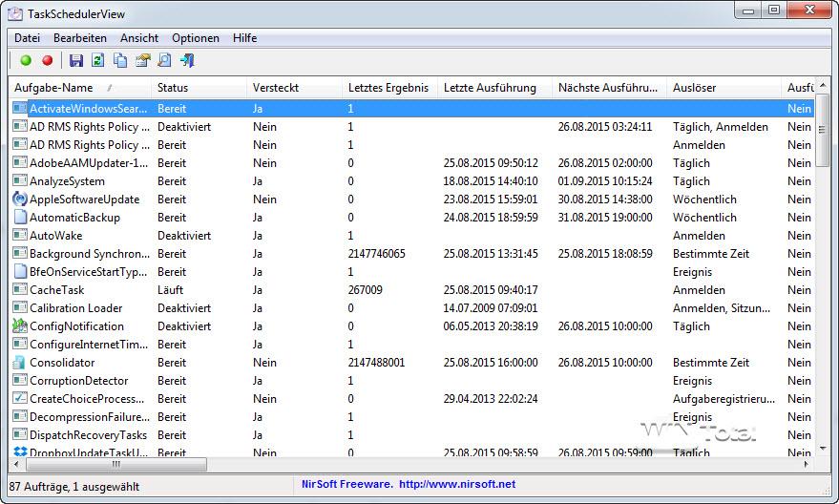The width and height of the screenshot is (839, 504).
Task: Click the red disable tasks icon
Action: [x=48, y=60]
